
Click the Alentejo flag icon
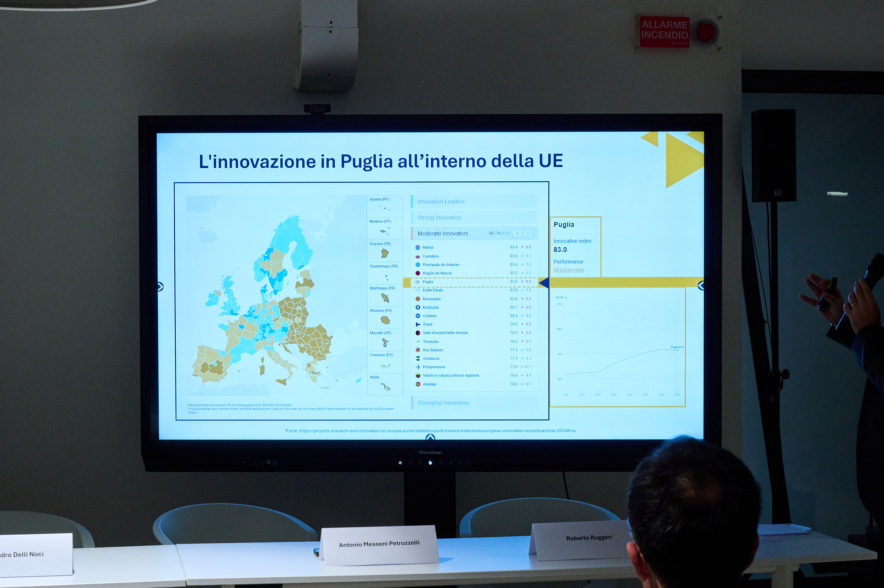click(x=418, y=384)
